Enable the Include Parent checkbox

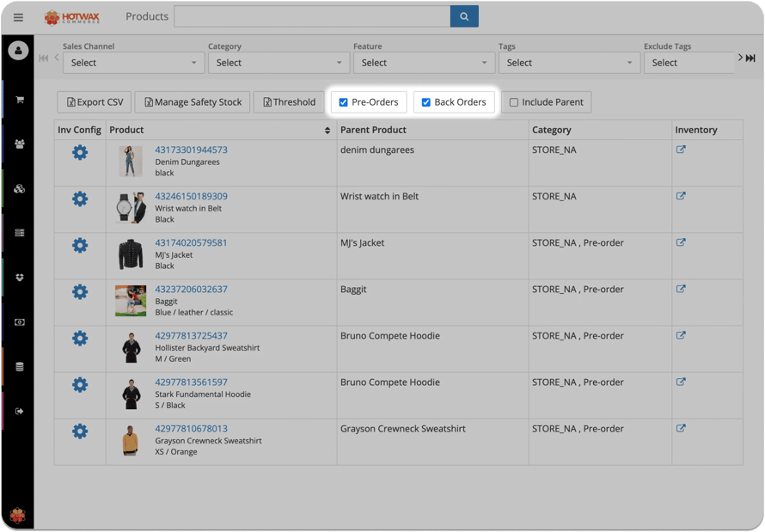pos(514,102)
